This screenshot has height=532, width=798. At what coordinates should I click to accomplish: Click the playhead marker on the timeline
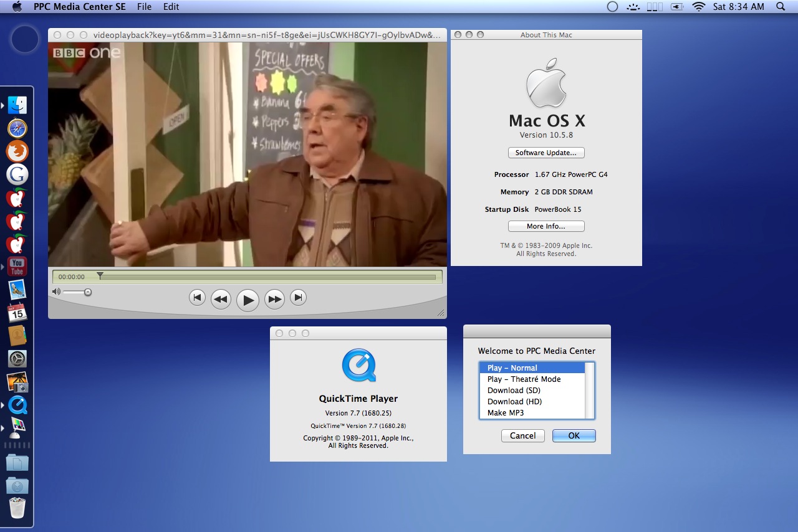(100, 275)
